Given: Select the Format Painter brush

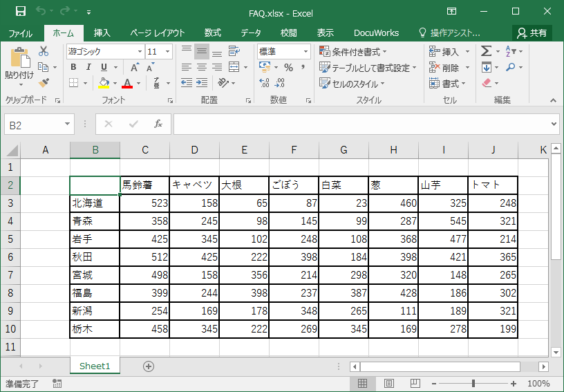Looking at the screenshot, I should (44, 83).
